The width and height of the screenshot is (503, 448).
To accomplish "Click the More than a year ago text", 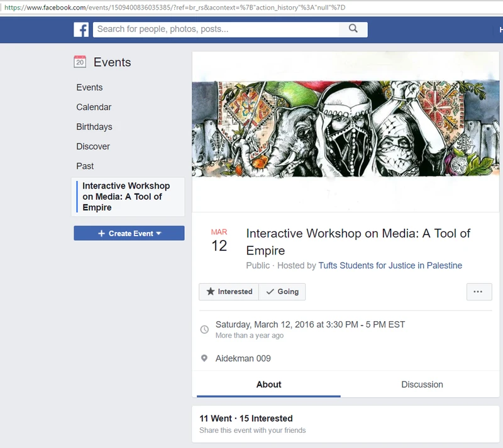I will (250, 336).
